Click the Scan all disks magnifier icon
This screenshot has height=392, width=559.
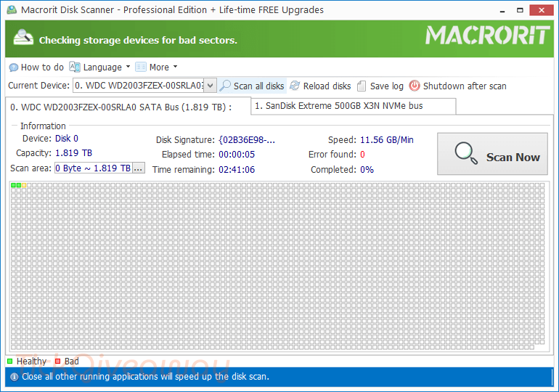pos(225,86)
